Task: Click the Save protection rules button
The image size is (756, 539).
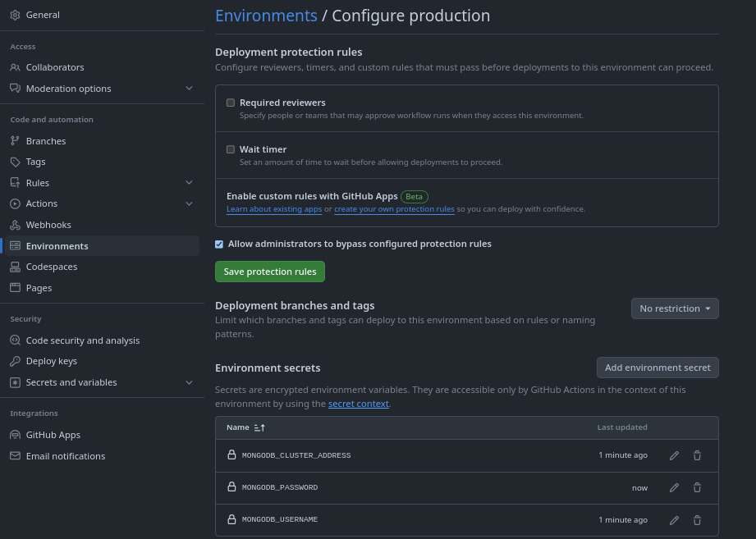Action: pyautogui.click(x=270, y=272)
